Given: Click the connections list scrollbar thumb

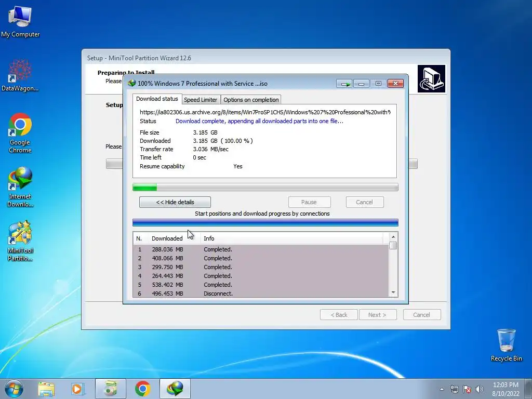Looking at the screenshot, I should tap(393, 246).
